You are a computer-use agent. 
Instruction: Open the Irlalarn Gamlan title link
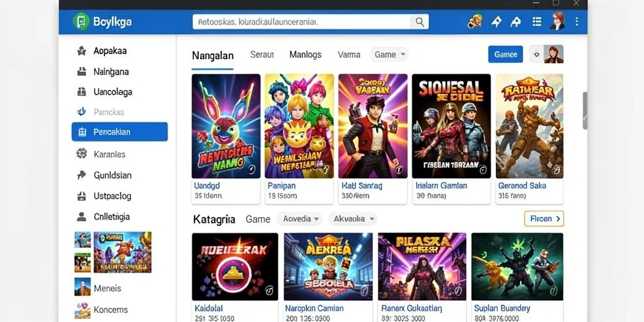coord(441,186)
